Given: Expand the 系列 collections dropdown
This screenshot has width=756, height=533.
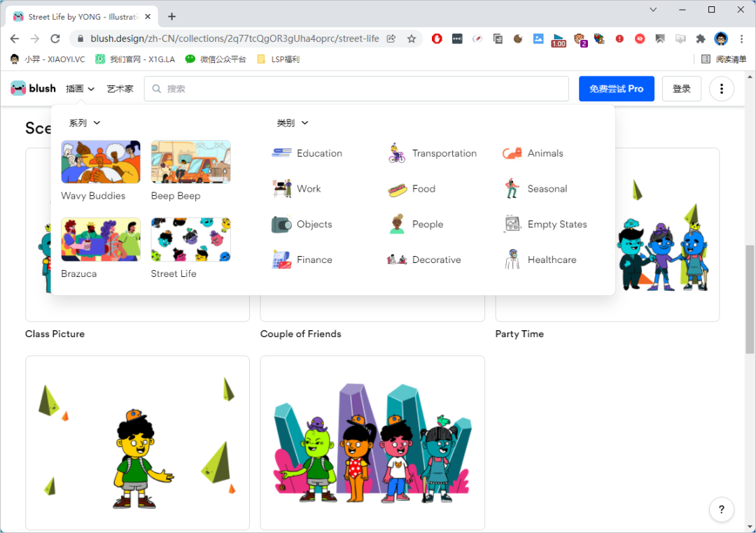Looking at the screenshot, I should (x=85, y=123).
